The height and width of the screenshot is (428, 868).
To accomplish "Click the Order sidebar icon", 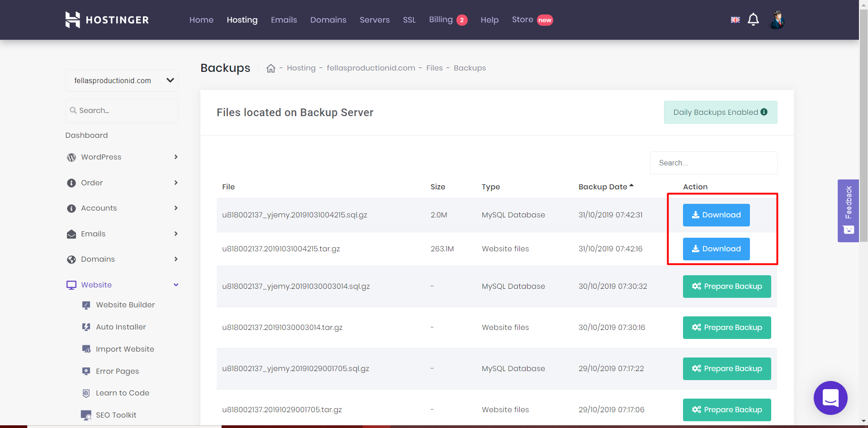I will [71, 183].
